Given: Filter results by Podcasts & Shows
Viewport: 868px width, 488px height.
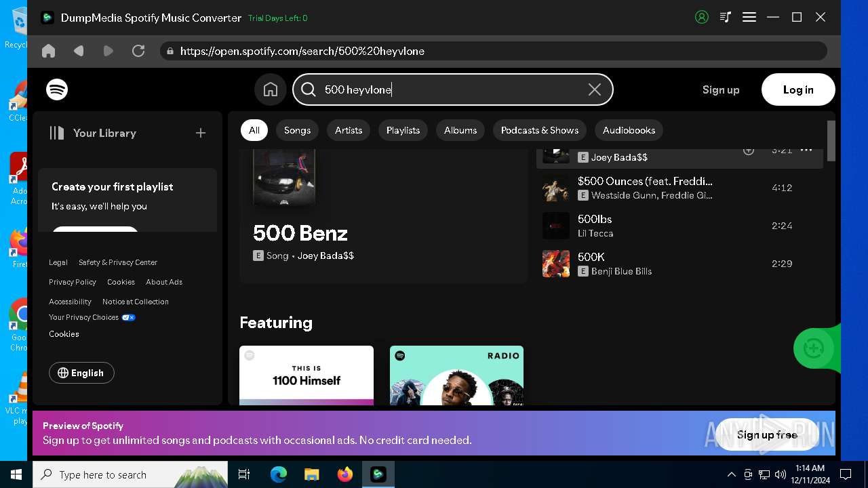Looking at the screenshot, I should click(x=540, y=130).
